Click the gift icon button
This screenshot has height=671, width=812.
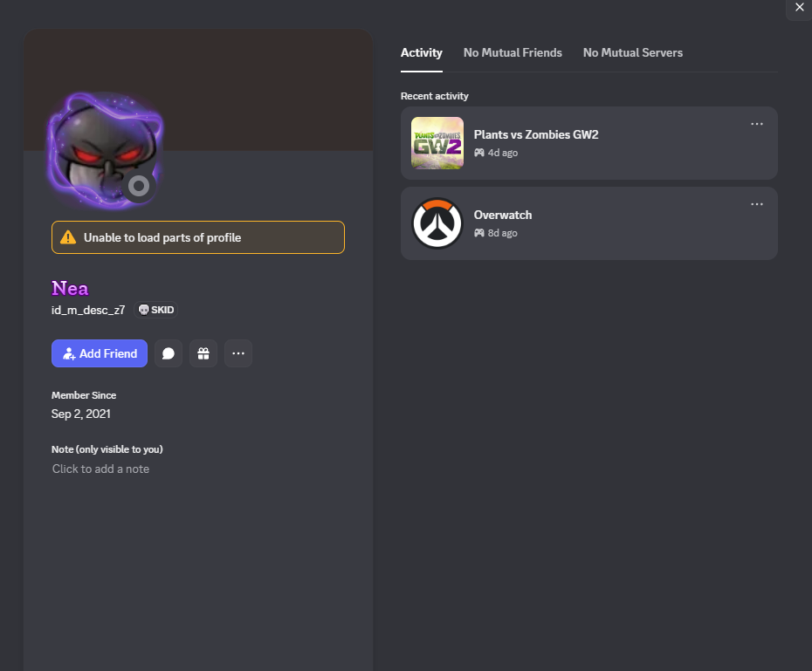(203, 353)
